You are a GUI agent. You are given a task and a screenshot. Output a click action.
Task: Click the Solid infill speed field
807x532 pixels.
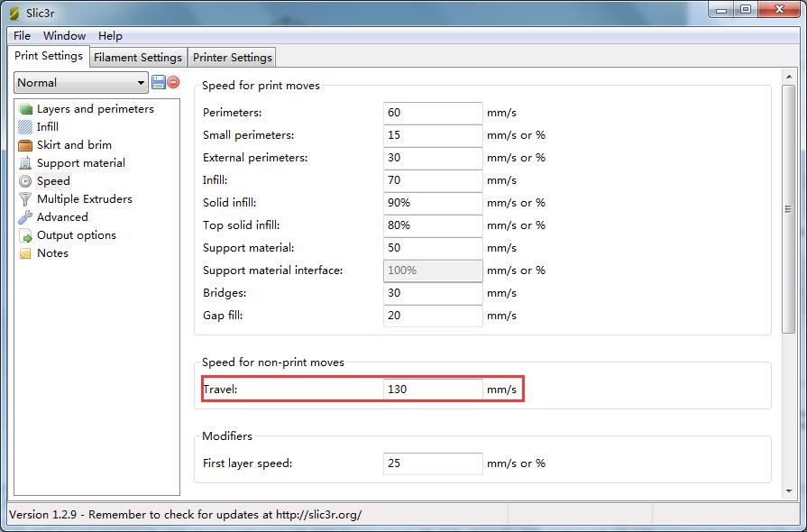tap(433, 203)
